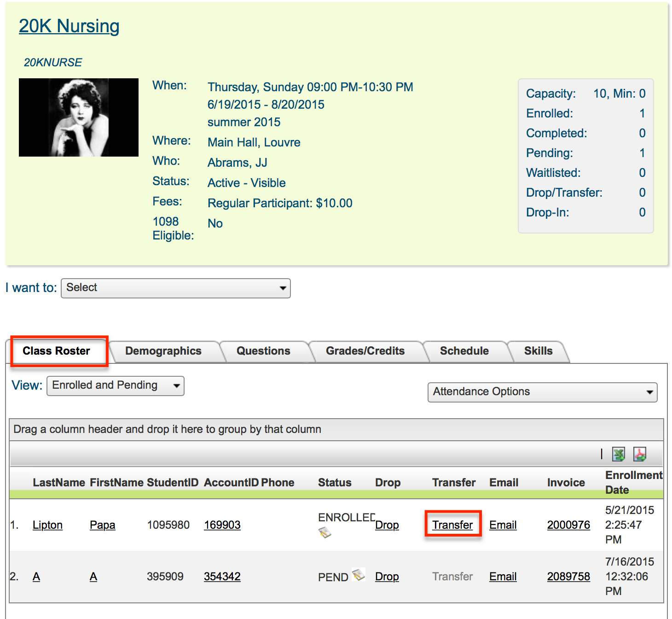The image size is (672, 619).
Task: Email the student with ID 395909
Action: tap(503, 577)
